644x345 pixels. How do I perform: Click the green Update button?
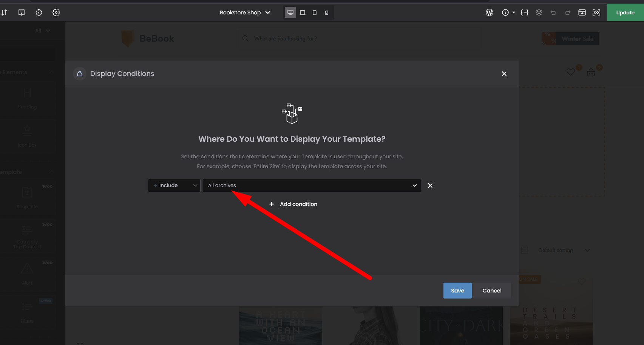pyautogui.click(x=625, y=12)
